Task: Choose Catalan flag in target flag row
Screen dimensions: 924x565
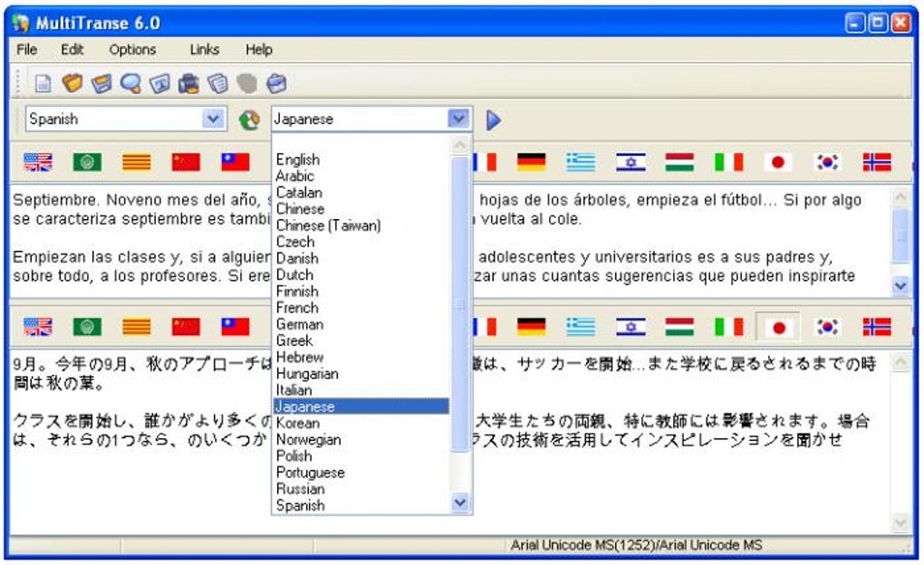Action: pos(137,326)
